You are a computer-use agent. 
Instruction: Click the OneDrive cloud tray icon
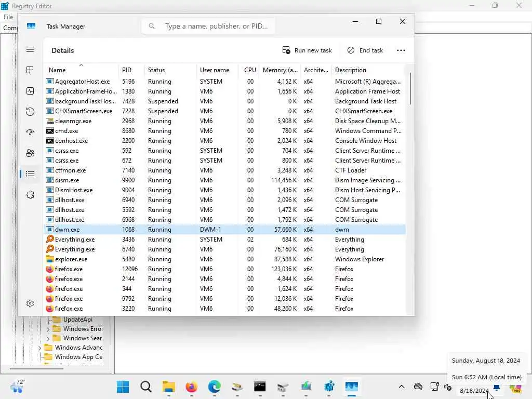click(418, 387)
